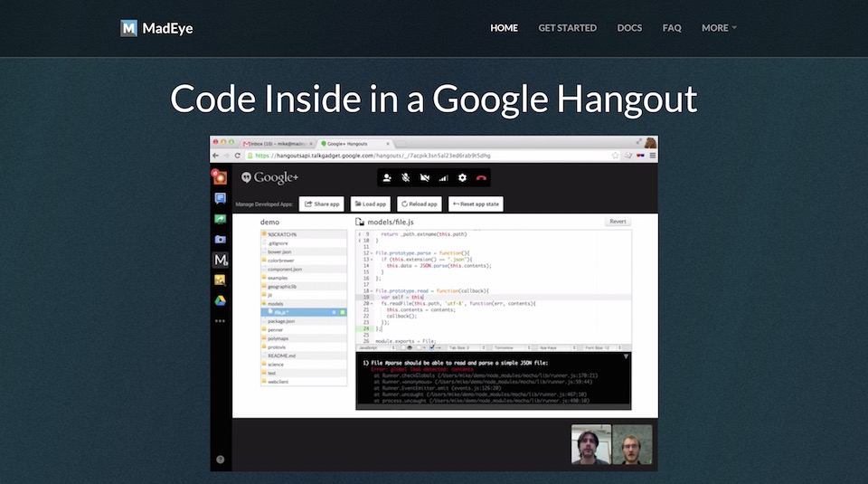
Task: Click the notification avatar at sidebar top
Action: click(x=219, y=176)
